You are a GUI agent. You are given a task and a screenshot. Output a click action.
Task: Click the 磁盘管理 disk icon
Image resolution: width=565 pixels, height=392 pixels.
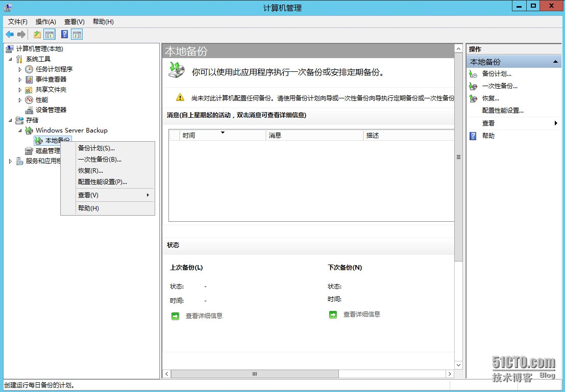click(x=29, y=151)
